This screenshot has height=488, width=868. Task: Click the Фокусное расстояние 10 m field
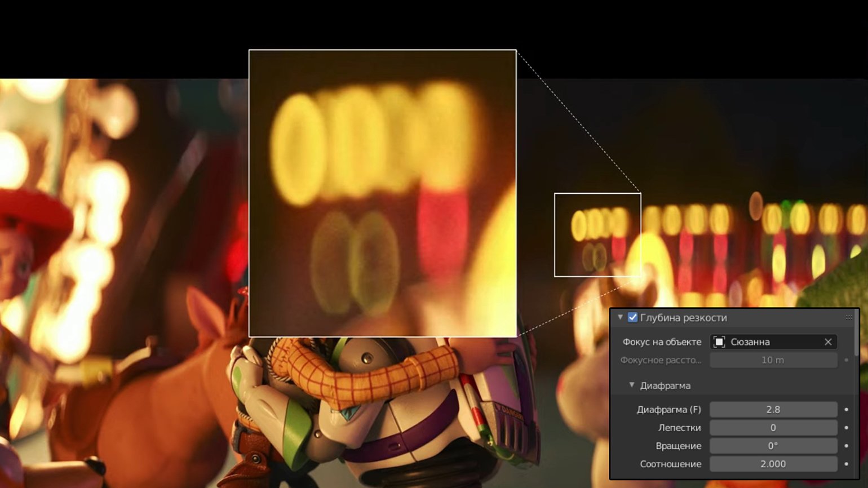[x=773, y=360]
